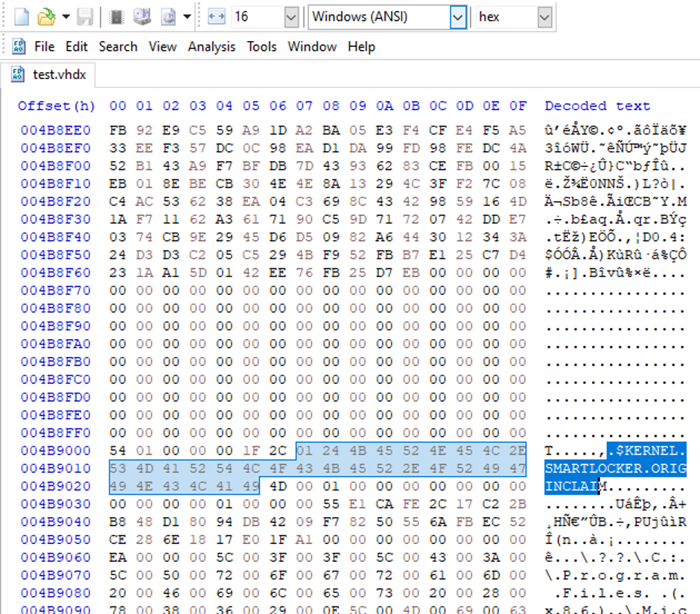Screen dimensions: 700x614
Task: Click byte 5C at start of row 004B9070
Action: 118,575
